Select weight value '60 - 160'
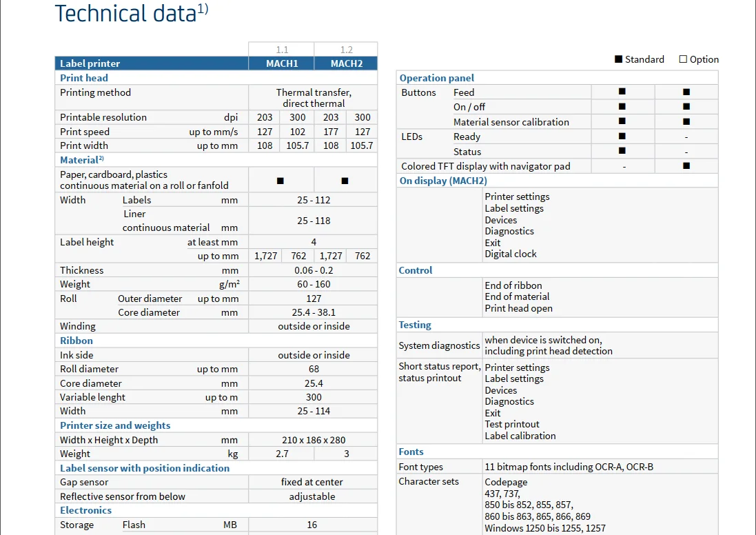Viewport: 756px width, 535px height. point(314,284)
